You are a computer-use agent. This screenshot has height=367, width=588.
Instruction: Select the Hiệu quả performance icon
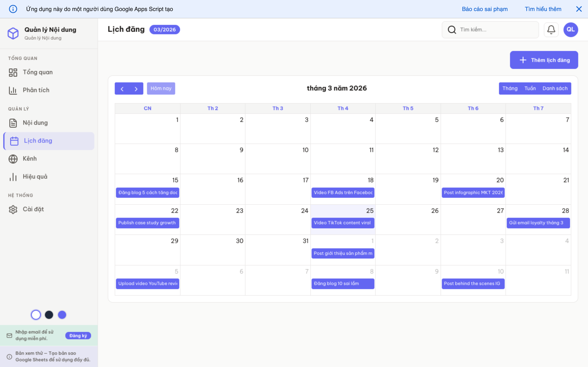[13, 177]
